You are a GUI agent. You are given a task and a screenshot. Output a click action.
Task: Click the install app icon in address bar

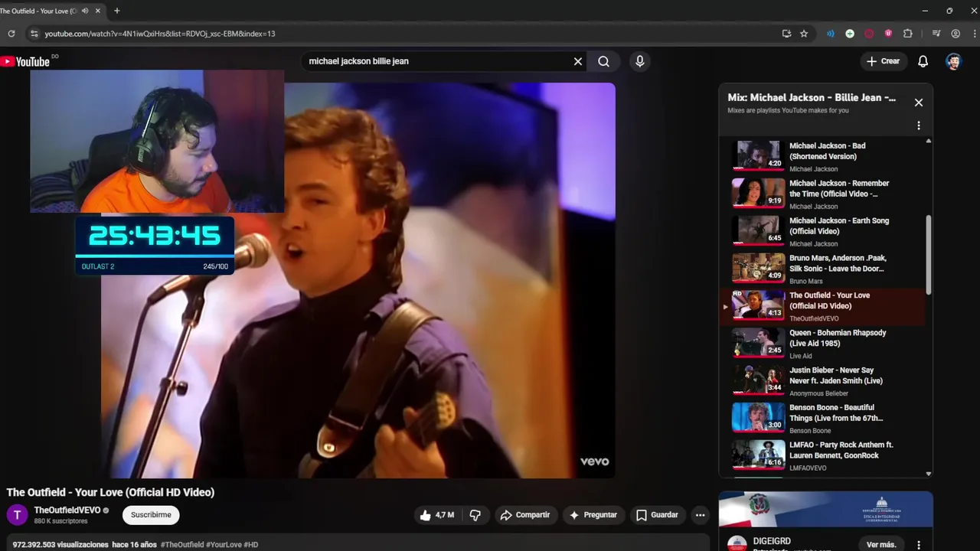pos(786,34)
